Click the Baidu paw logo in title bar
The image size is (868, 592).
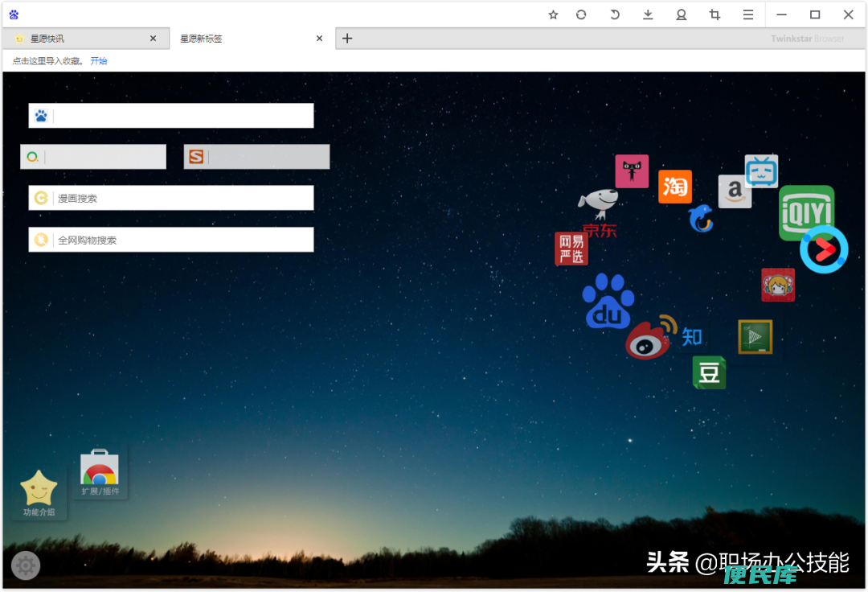coord(14,14)
